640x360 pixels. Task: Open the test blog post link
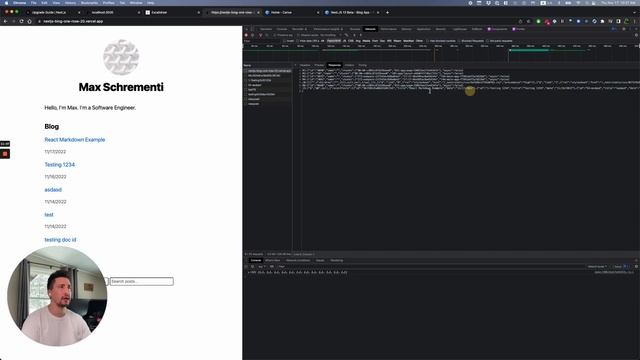[49, 215]
